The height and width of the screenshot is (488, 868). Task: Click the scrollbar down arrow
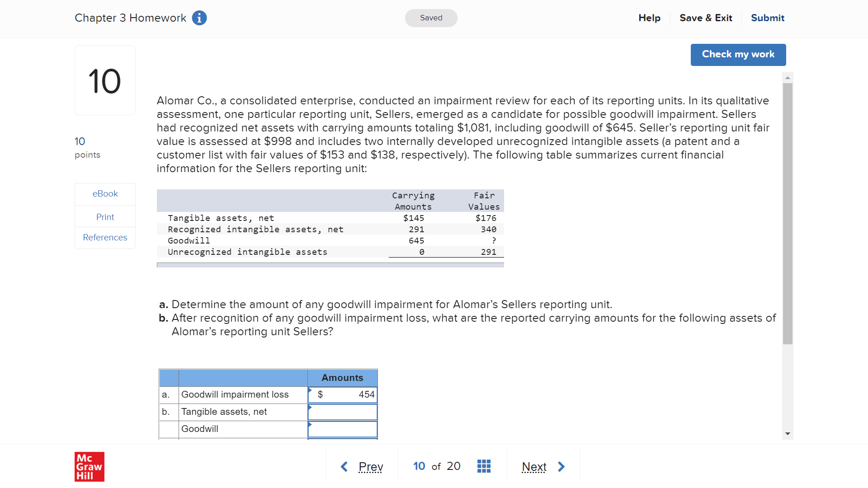click(x=788, y=433)
